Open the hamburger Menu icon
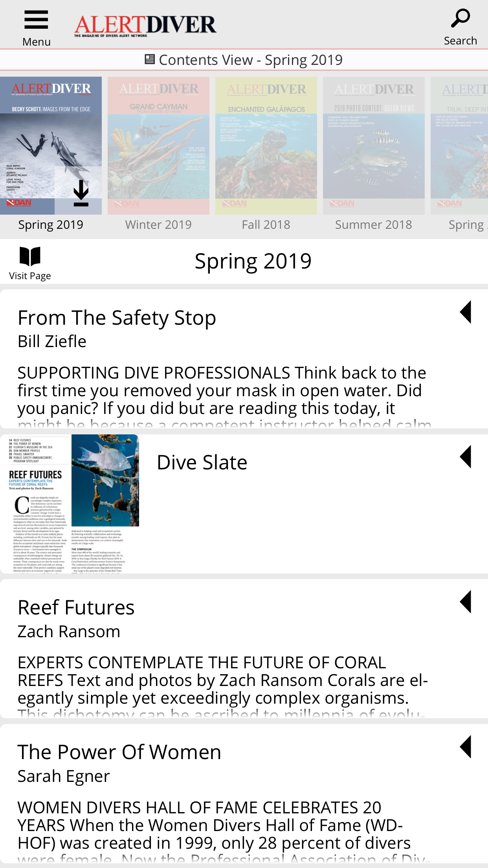 [x=36, y=20]
